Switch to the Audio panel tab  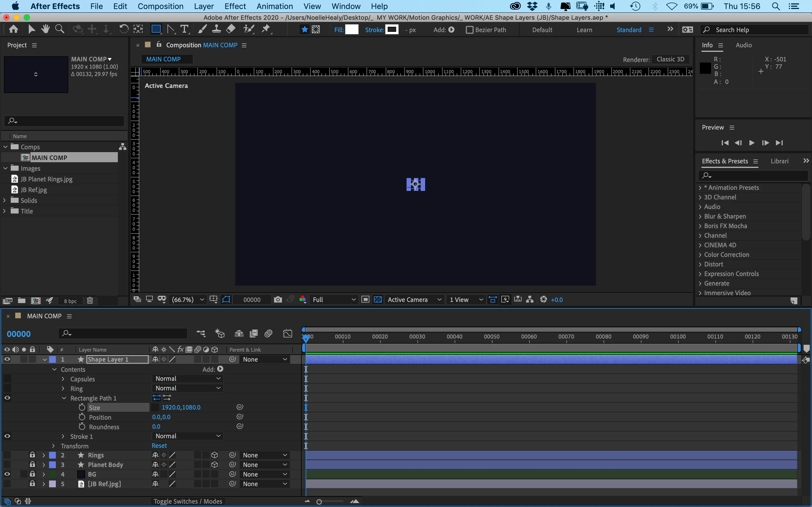point(743,45)
